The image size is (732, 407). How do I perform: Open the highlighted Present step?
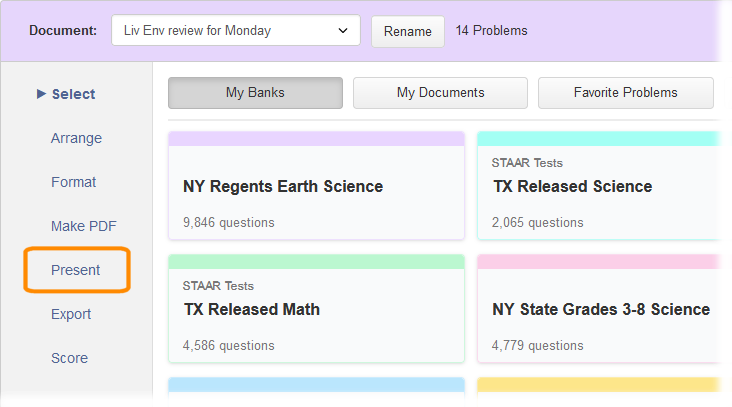pos(76,270)
